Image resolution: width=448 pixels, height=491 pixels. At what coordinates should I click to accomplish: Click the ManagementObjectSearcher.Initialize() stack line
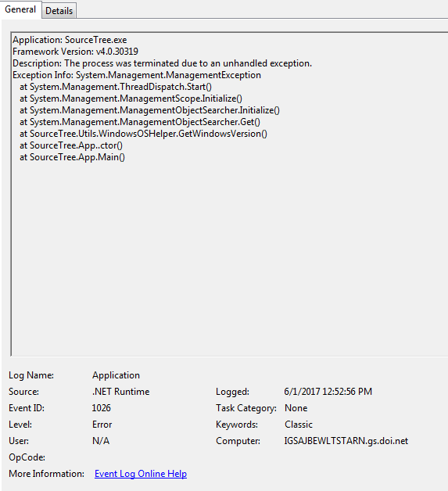pyautogui.click(x=149, y=110)
